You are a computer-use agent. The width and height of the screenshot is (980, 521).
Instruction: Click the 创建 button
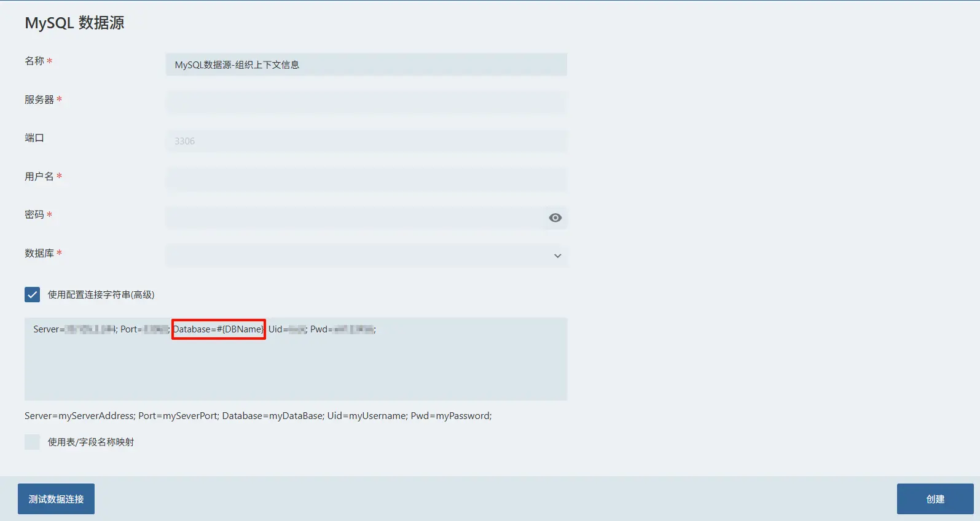point(935,499)
